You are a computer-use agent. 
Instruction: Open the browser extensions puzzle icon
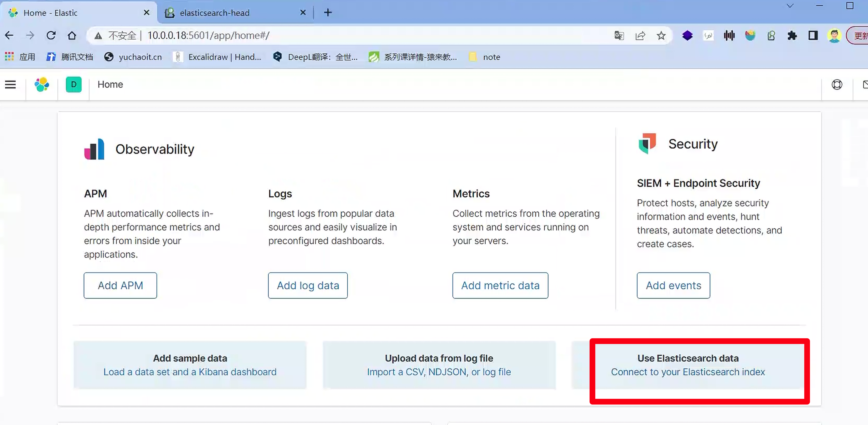(792, 35)
